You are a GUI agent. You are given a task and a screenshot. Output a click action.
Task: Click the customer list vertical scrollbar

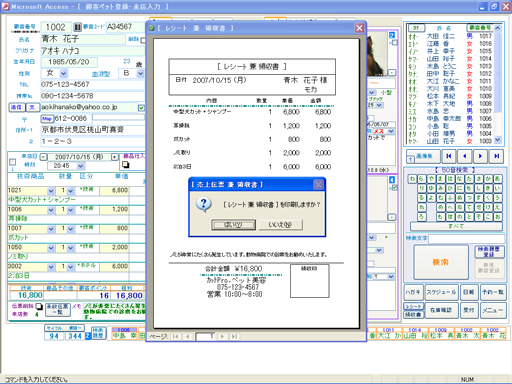pyautogui.click(x=497, y=84)
